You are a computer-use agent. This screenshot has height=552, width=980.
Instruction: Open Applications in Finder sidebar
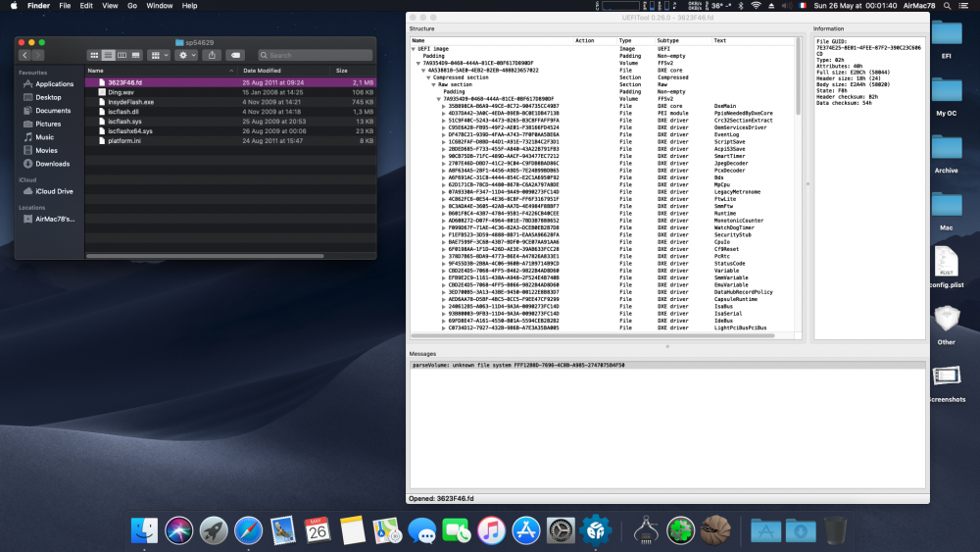pyautogui.click(x=49, y=83)
